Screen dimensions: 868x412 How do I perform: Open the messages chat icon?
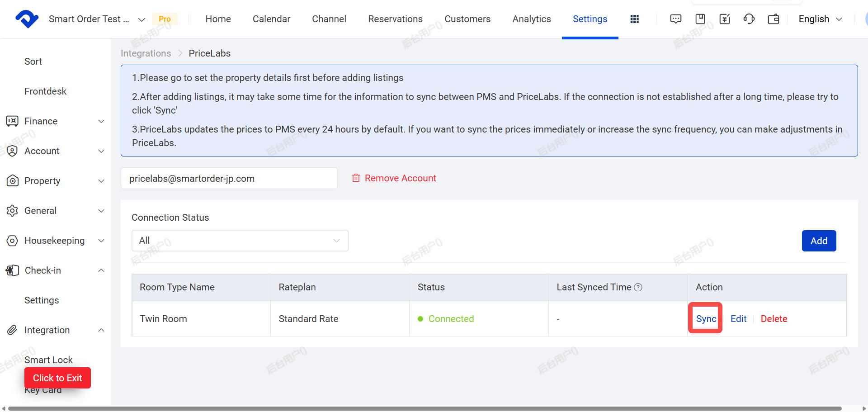click(x=676, y=19)
